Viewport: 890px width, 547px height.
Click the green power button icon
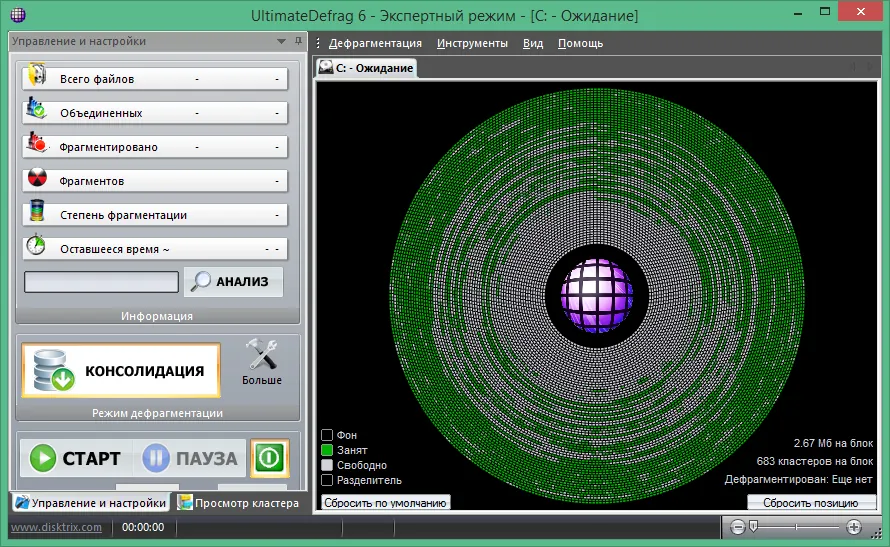coord(270,458)
